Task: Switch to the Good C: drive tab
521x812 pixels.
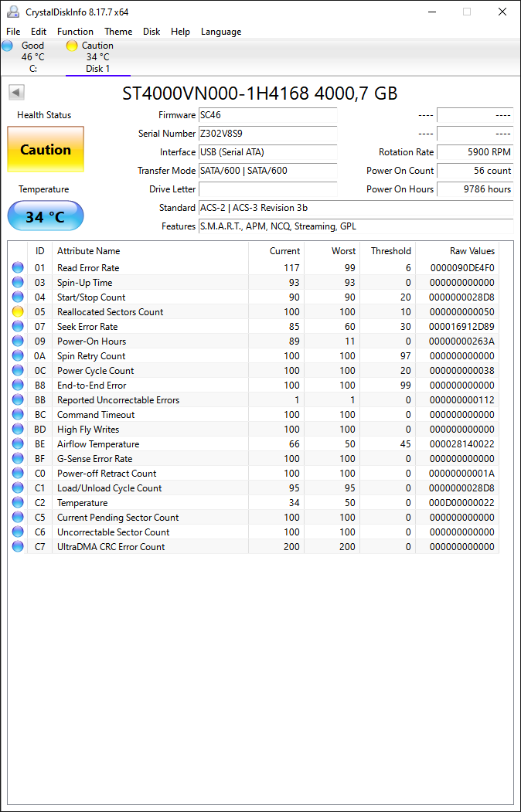Action: click(32, 57)
